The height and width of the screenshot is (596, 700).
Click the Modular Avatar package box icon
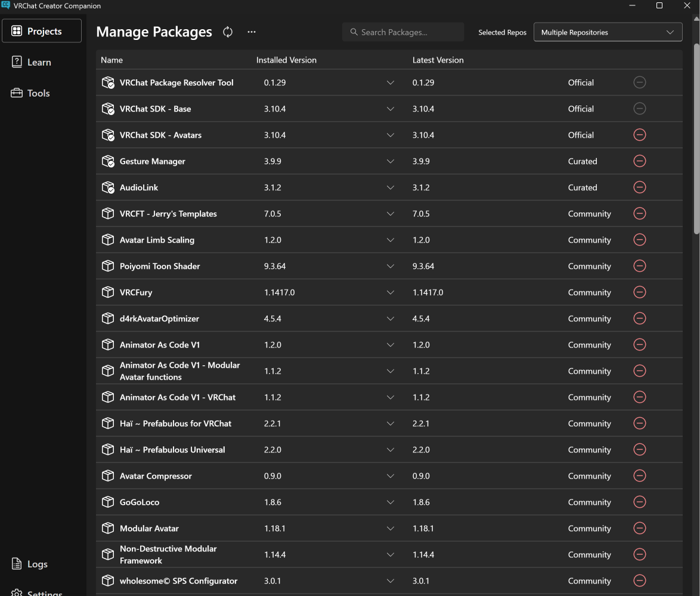click(x=108, y=528)
